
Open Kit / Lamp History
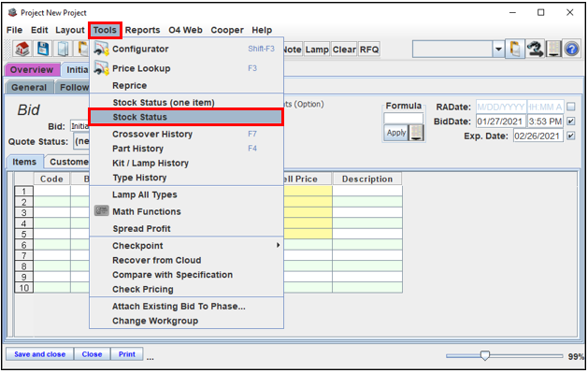[186, 163]
